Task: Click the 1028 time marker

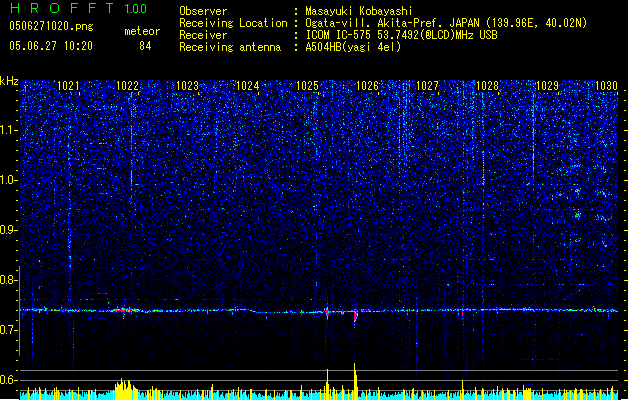Action: coord(487,86)
